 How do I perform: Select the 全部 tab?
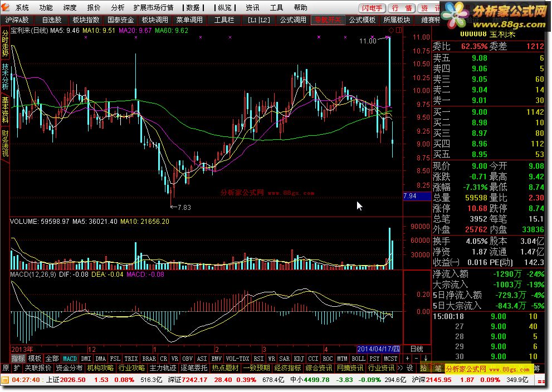52,359
